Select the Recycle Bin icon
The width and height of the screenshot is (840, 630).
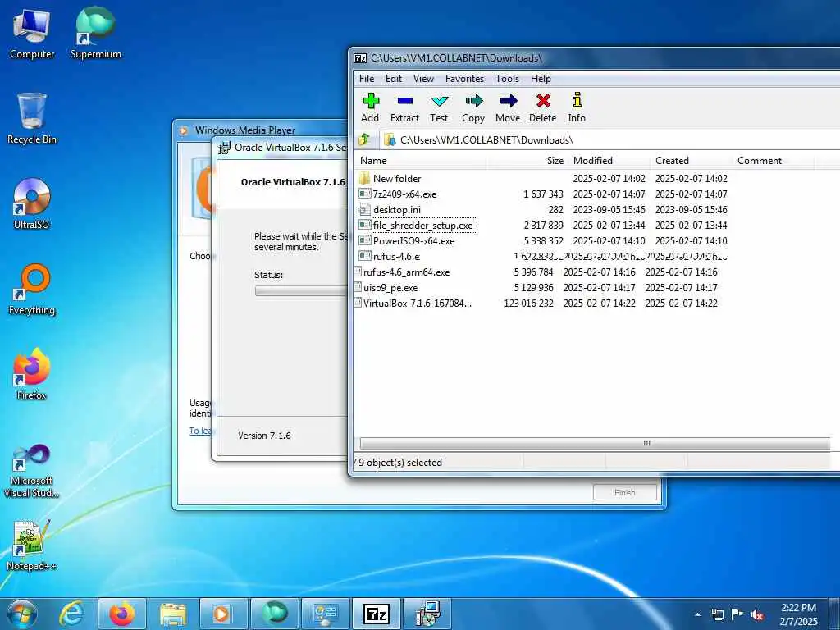coord(32,118)
